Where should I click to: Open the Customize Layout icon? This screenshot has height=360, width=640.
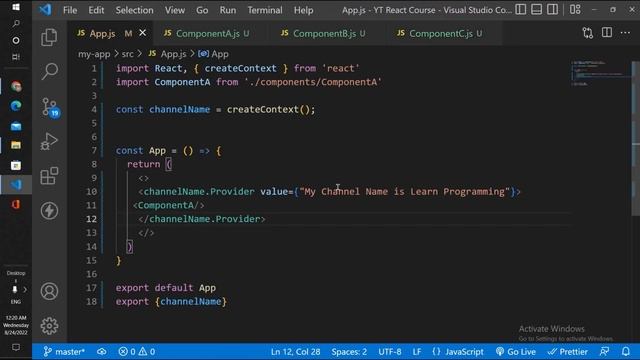575,9
